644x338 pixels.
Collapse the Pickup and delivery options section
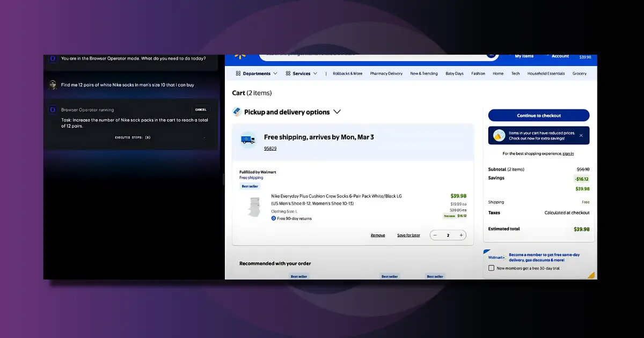338,112
